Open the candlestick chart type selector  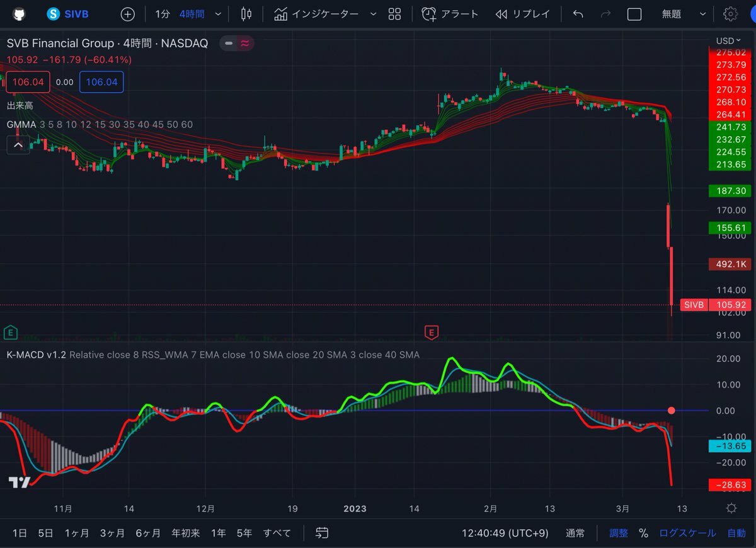click(246, 14)
